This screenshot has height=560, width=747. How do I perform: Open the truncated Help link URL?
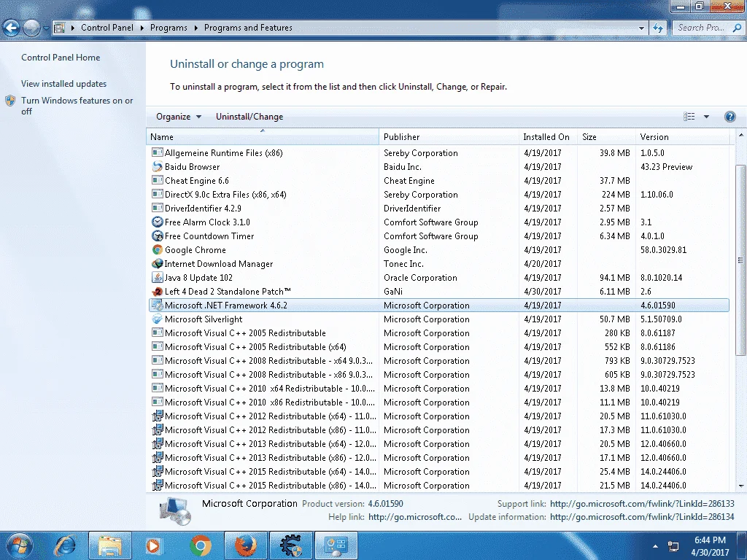pyautogui.click(x=415, y=517)
